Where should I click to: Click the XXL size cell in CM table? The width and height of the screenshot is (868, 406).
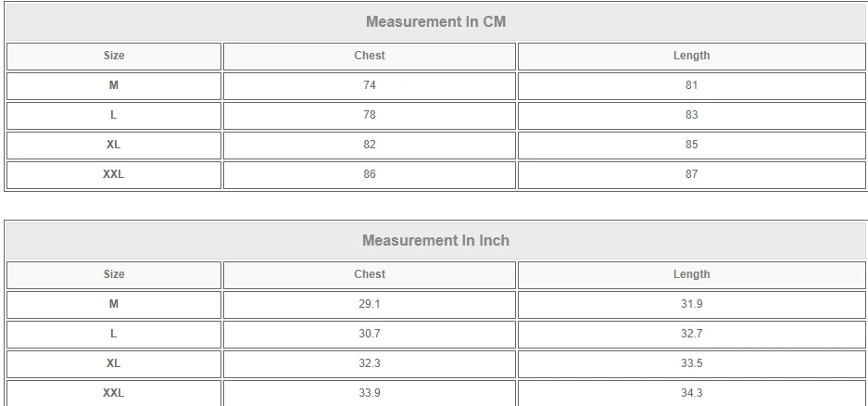(x=114, y=174)
